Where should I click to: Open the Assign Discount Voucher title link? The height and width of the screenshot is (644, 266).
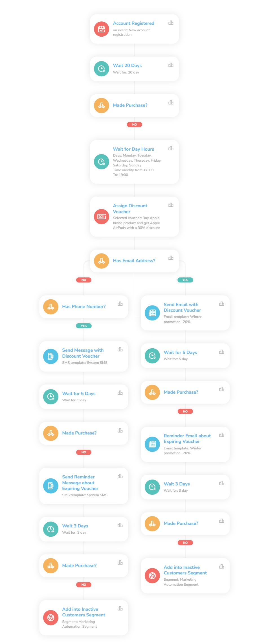coord(130,209)
